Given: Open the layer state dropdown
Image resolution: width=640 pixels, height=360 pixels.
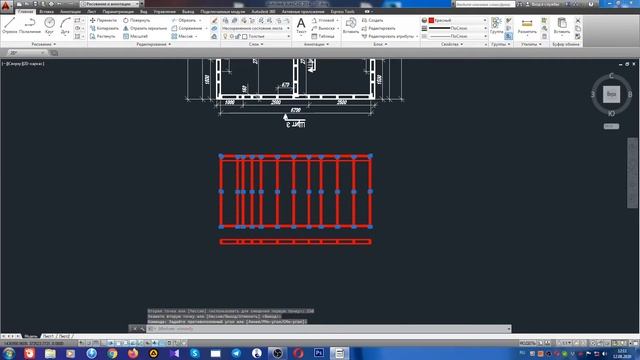Looking at the screenshot, I should click(256, 28).
